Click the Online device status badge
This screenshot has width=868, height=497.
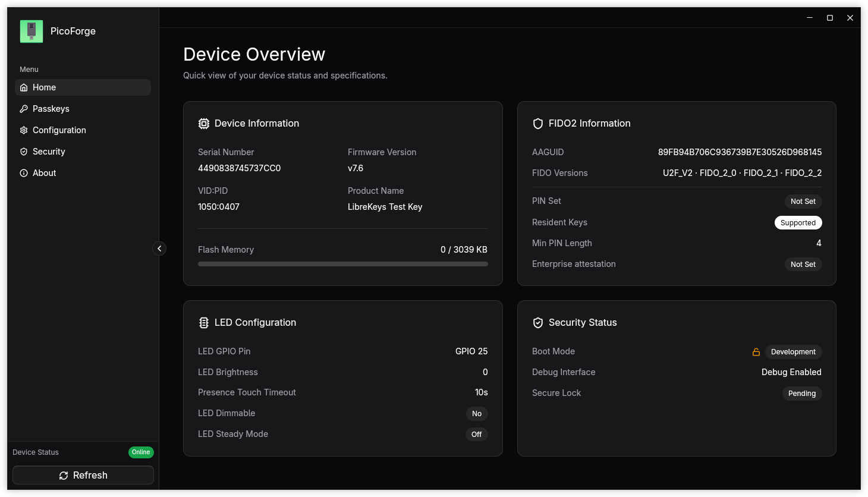(141, 452)
